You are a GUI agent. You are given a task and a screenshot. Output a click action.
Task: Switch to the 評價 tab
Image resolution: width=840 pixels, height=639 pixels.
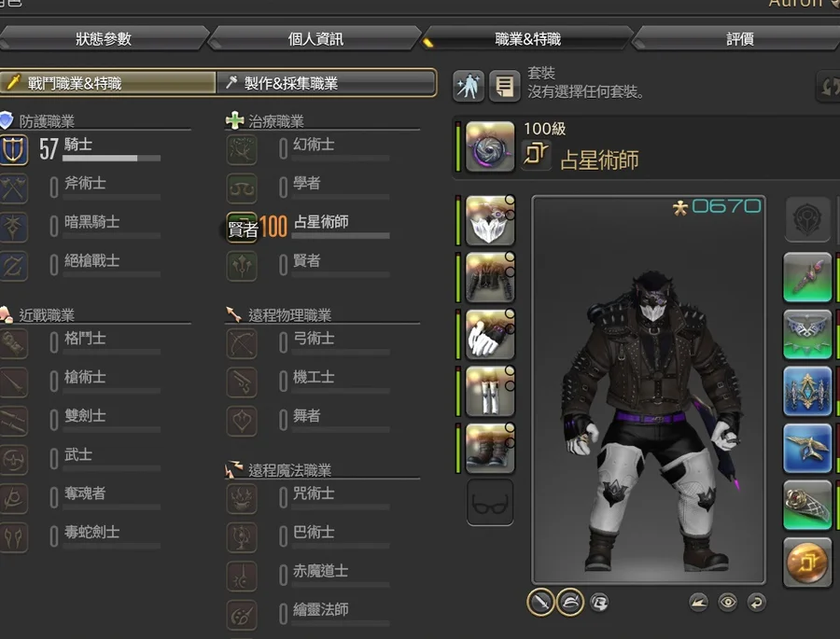739,38
